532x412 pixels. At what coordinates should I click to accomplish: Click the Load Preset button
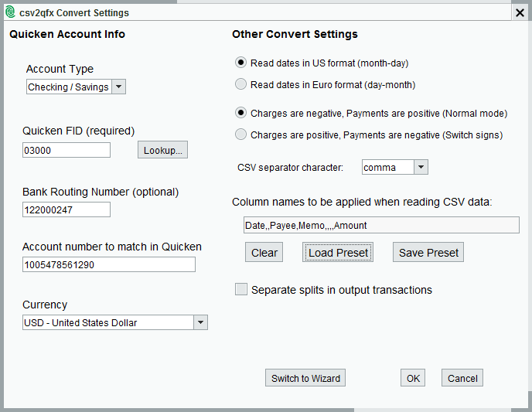pyautogui.click(x=338, y=252)
